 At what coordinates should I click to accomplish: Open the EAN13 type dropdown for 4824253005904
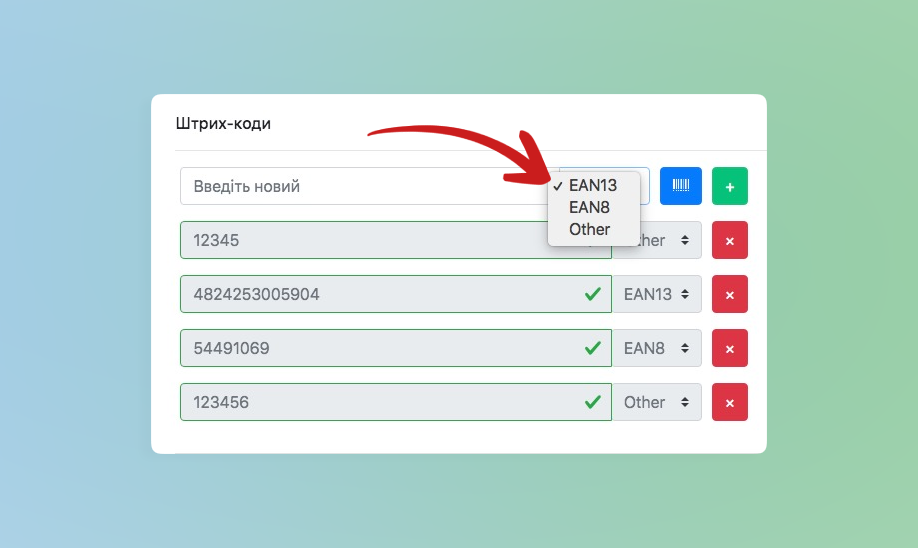tap(656, 294)
